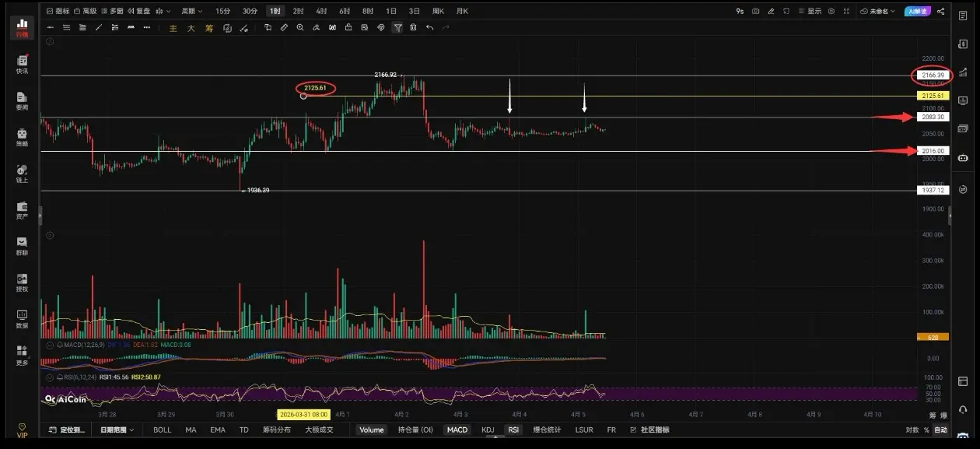The height and width of the screenshot is (449, 980).
Task: Select the 月K timeframe
Action: (x=462, y=11)
